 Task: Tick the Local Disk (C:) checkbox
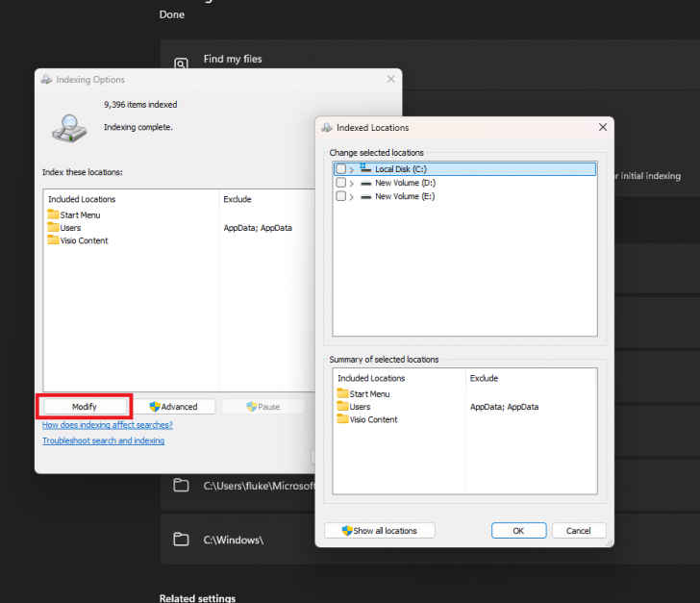(x=340, y=169)
